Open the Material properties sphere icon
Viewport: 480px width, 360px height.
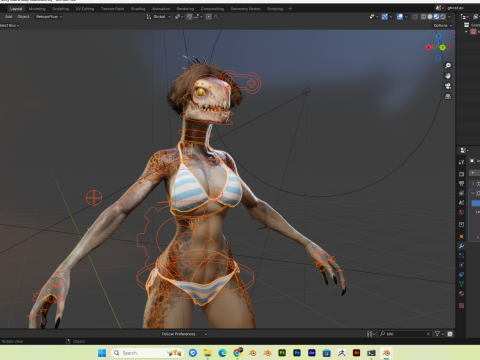pos(461,293)
